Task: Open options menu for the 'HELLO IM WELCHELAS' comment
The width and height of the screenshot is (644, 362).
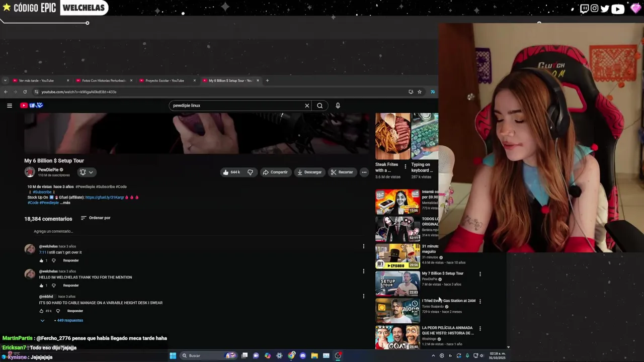Action: click(x=363, y=271)
